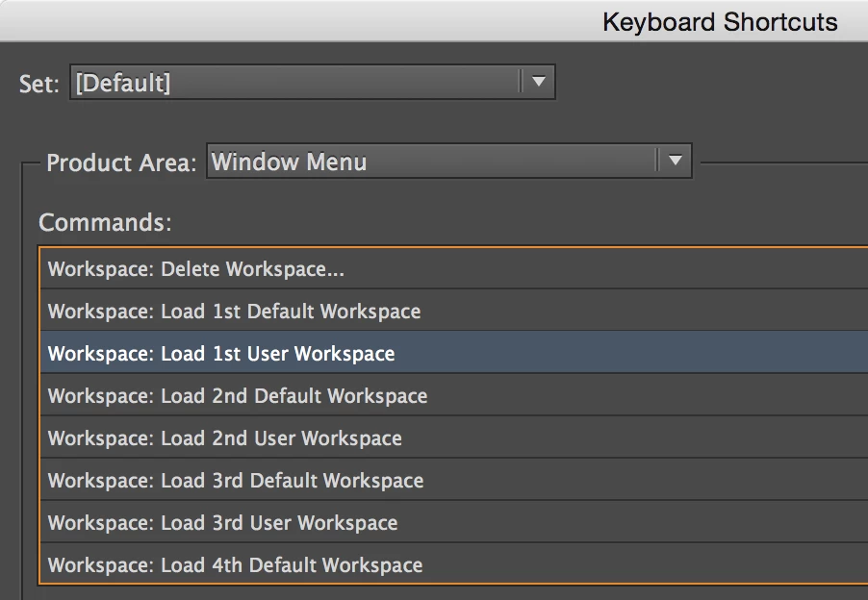Click the Commands: label
This screenshot has width=868, height=600.
[x=105, y=223]
